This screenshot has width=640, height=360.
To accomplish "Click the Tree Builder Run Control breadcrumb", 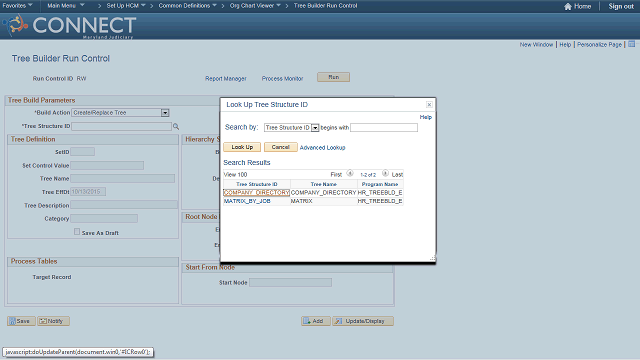I will (x=325, y=6).
